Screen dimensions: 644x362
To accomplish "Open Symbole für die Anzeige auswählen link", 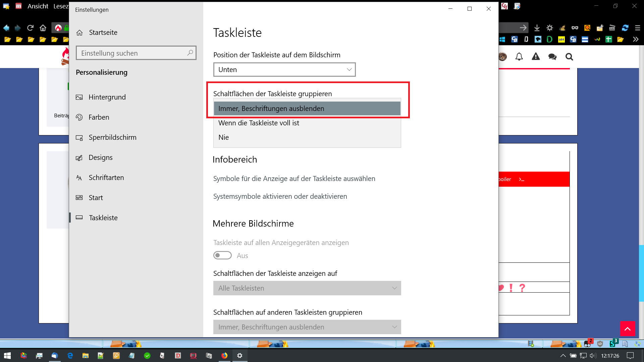I will coord(294,179).
